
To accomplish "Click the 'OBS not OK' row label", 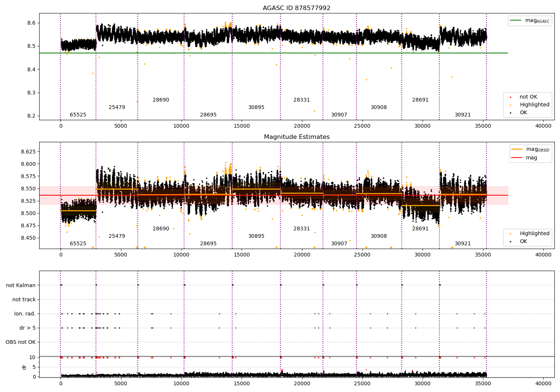I will [21, 342].
